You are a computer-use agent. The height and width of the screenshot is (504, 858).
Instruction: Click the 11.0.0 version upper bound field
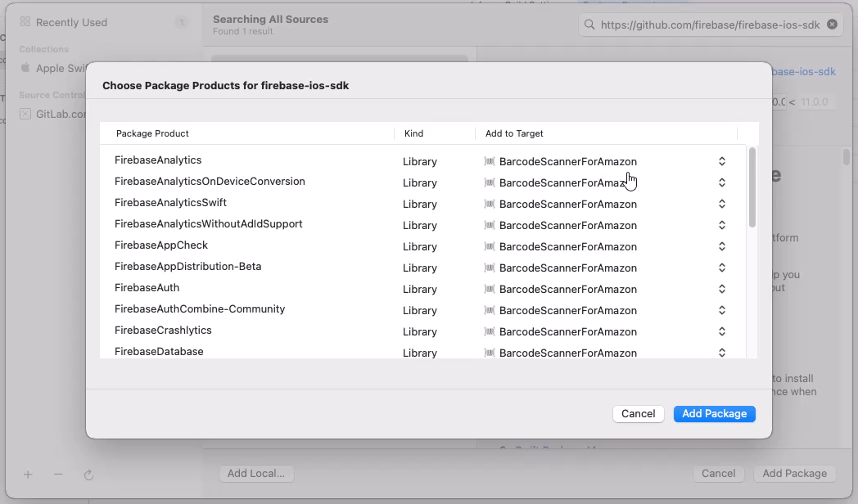[x=815, y=102]
